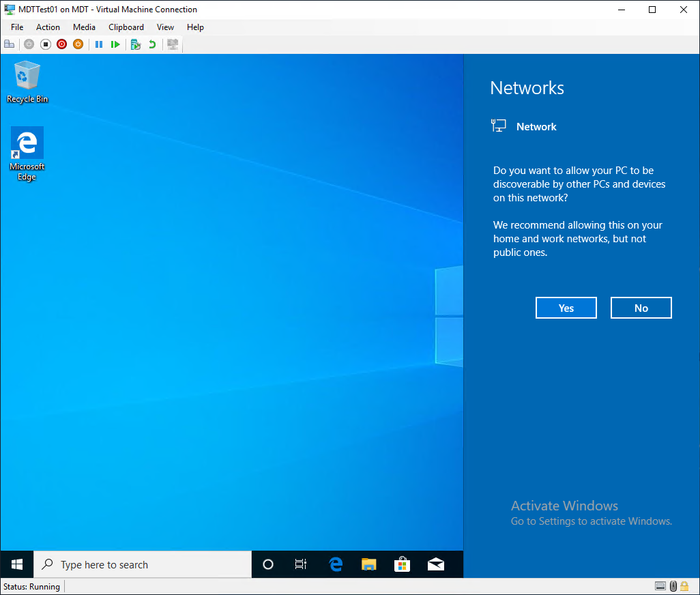Click the lock icon in the status bar
This screenshot has height=595, width=700.
684,586
